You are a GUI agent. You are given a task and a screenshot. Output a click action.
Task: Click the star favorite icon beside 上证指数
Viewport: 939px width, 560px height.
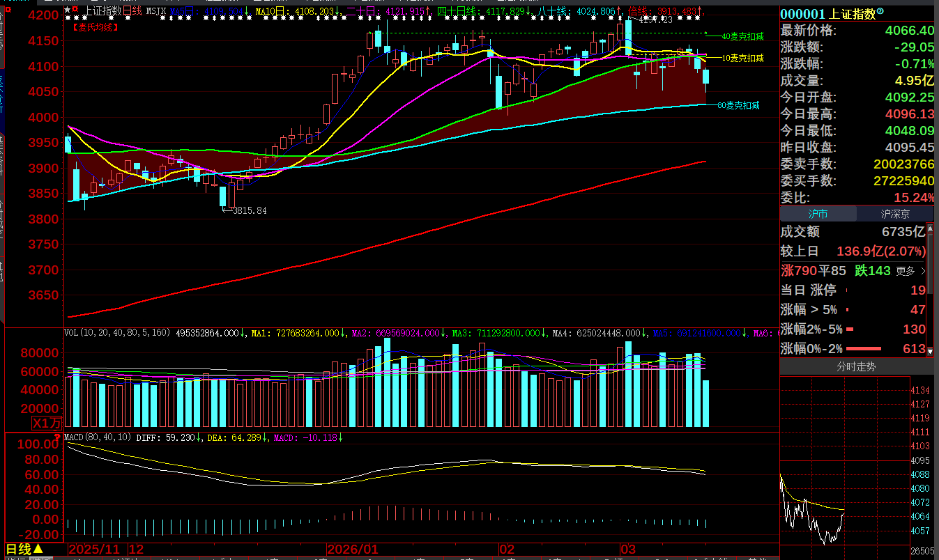coord(67,10)
